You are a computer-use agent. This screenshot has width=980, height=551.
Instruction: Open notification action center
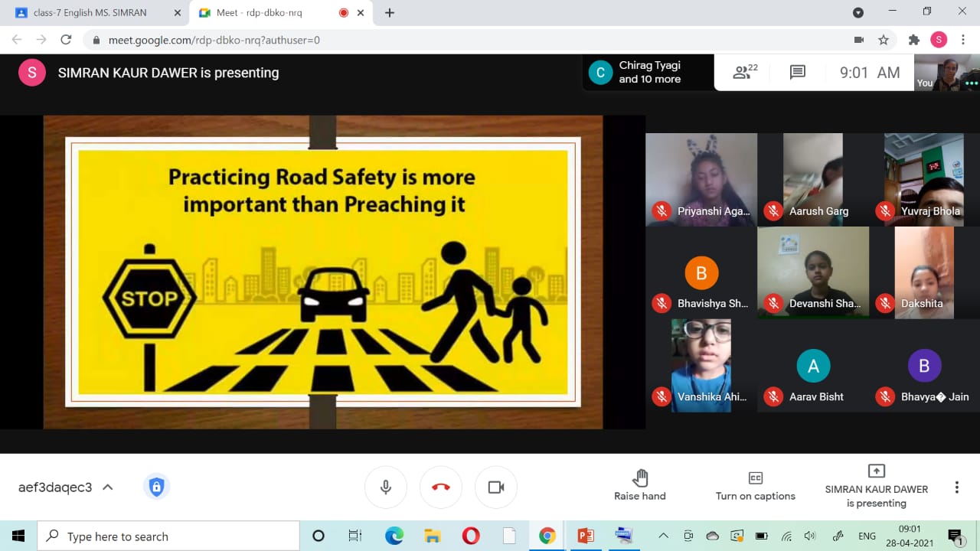pos(955,536)
